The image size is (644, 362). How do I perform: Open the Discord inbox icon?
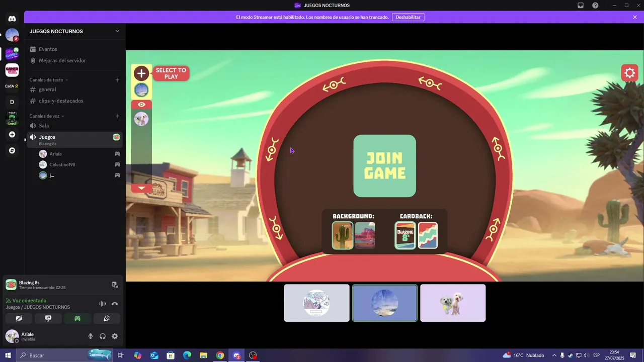[x=581, y=6]
